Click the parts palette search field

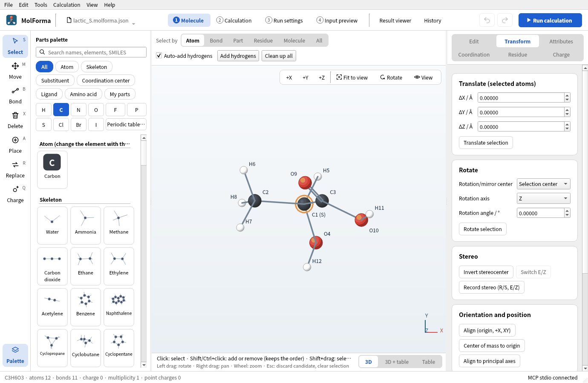[x=91, y=52]
